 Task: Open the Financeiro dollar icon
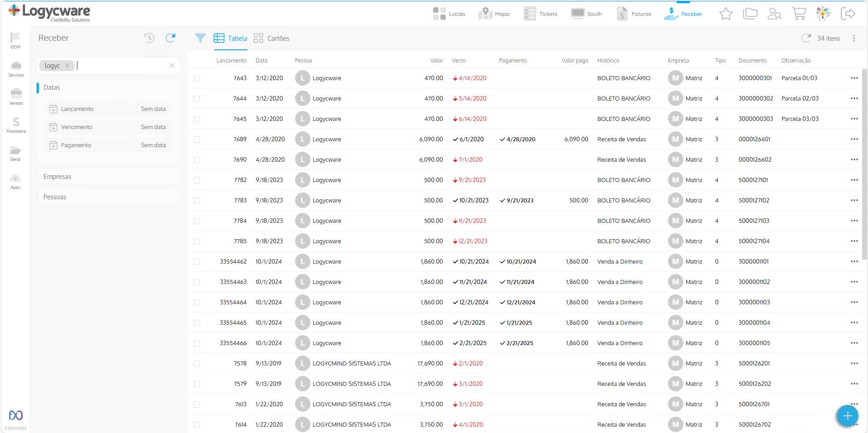click(16, 125)
